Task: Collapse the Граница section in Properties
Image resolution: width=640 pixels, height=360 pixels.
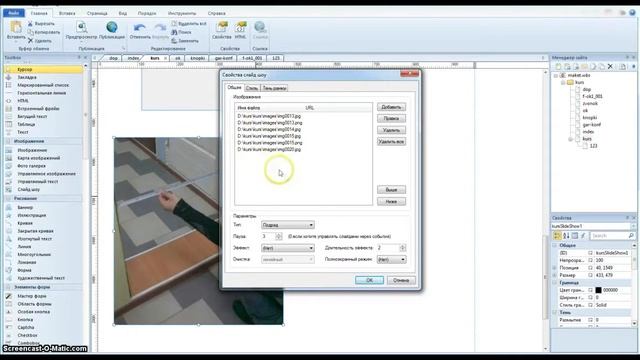Action: pos(555,282)
